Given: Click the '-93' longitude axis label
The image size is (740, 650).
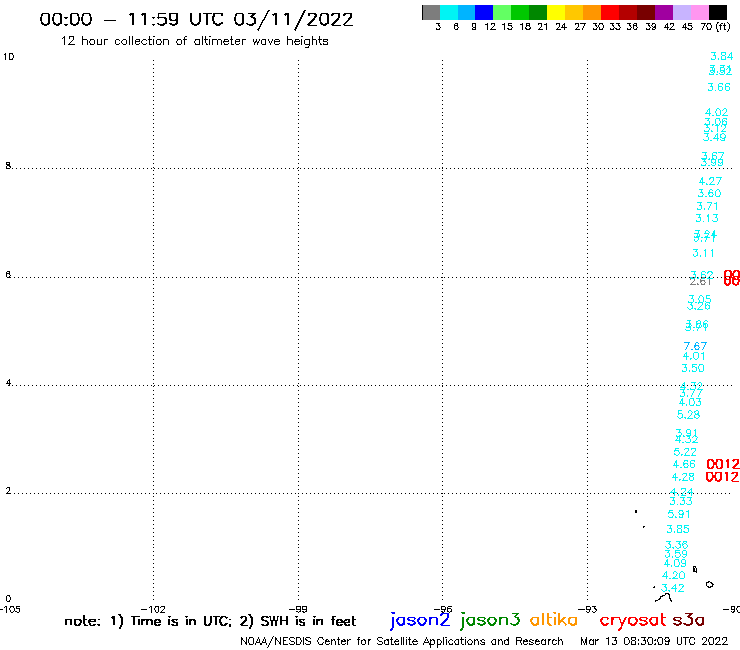Looking at the screenshot, I should 587,609.
